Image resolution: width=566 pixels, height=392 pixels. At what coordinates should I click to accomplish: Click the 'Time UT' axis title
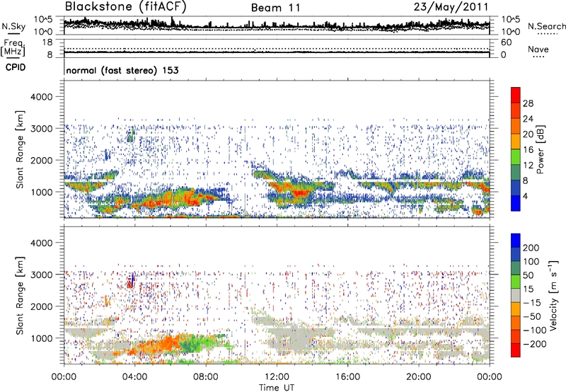click(x=277, y=387)
